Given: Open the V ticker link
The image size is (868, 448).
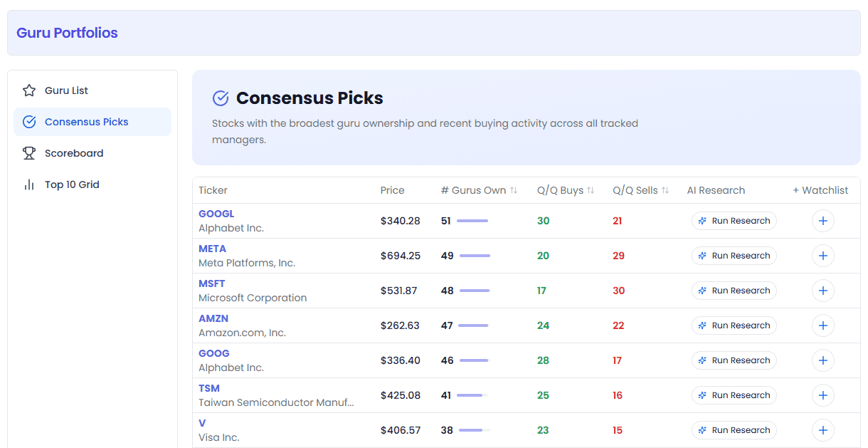Looking at the screenshot, I should [202, 423].
